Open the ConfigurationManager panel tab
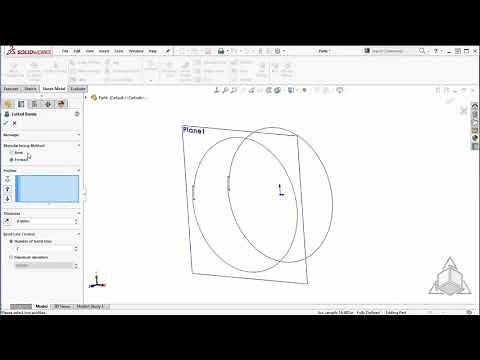This screenshot has width=480, height=360. point(34,104)
